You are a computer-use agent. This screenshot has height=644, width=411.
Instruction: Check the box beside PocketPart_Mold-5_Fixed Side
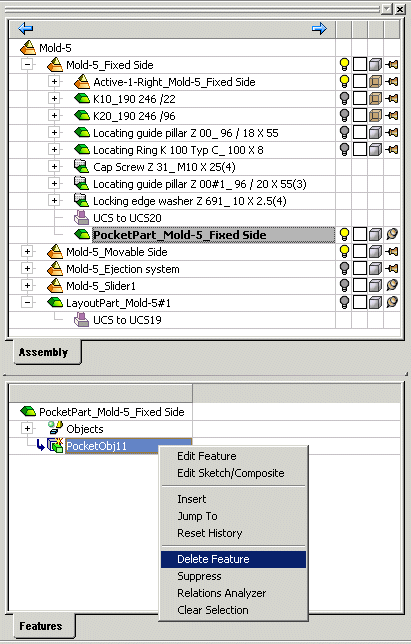tap(360, 235)
